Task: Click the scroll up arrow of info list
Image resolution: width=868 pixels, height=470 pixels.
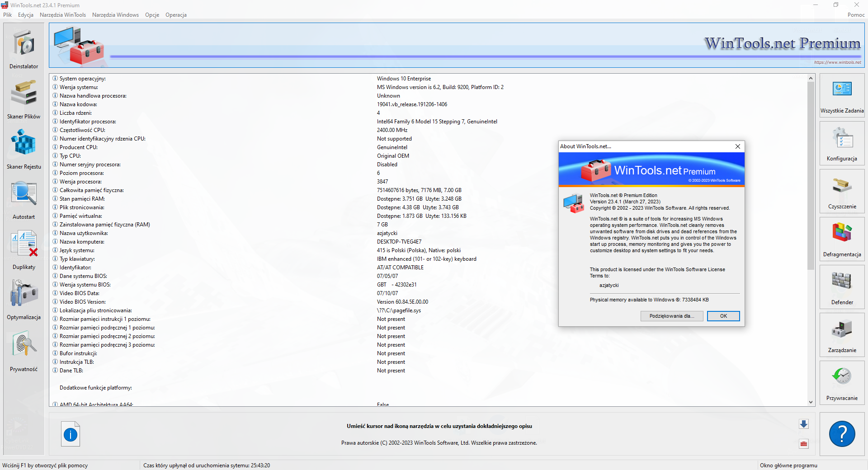Action: pos(811,78)
